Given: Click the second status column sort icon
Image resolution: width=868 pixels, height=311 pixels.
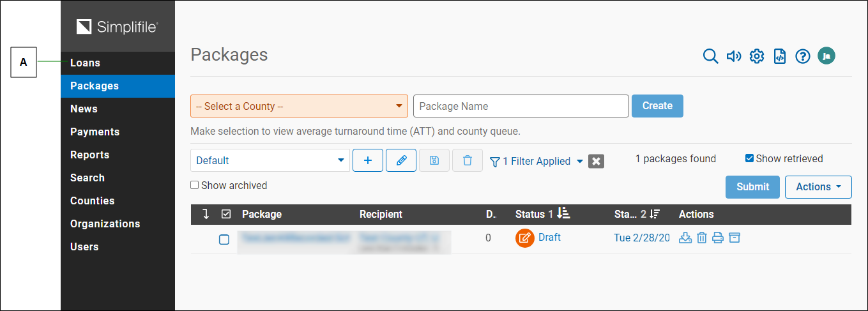Looking at the screenshot, I should click(655, 214).
